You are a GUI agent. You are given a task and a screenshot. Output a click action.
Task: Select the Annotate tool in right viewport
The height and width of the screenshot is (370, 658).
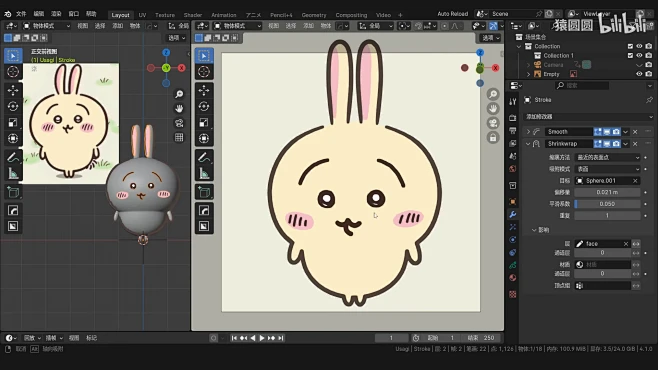point(204,157)
